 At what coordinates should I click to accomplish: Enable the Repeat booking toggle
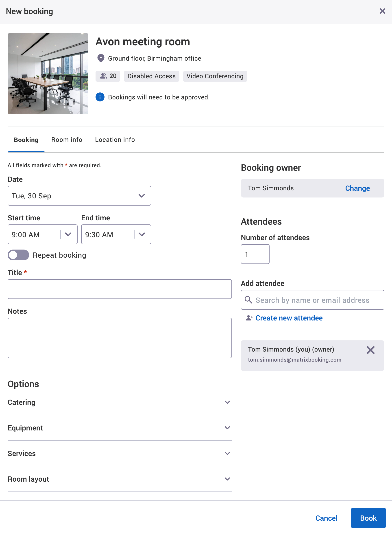18,255
